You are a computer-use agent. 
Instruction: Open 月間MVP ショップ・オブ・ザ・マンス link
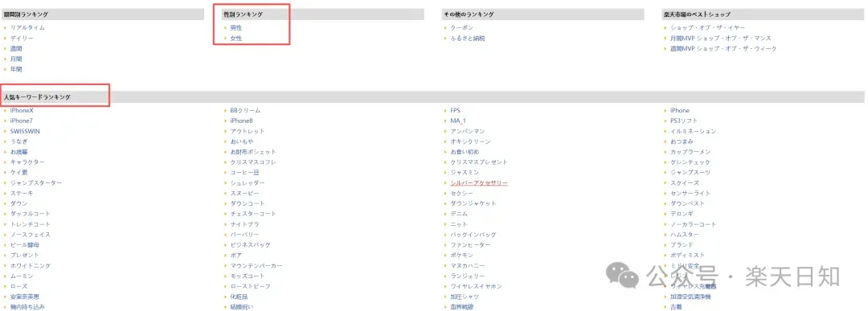(x=721, y=39)
